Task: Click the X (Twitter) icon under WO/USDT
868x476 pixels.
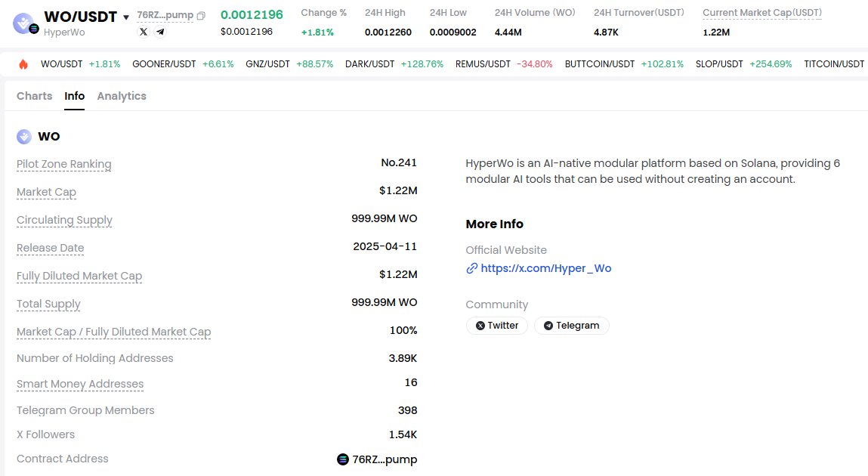Action: point(144,31)
